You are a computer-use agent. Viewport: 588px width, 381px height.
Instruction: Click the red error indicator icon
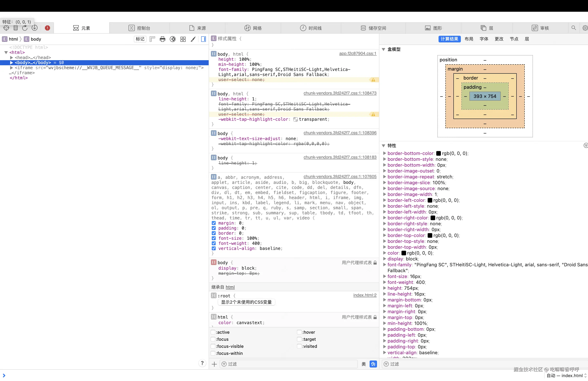[47, 28]
